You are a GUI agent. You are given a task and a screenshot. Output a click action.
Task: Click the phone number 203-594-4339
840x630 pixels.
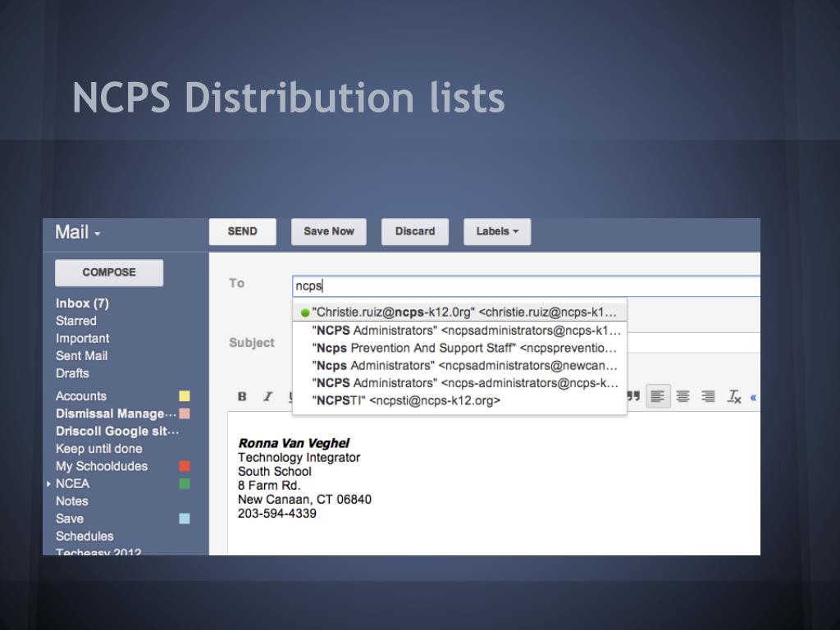(277, 514)
